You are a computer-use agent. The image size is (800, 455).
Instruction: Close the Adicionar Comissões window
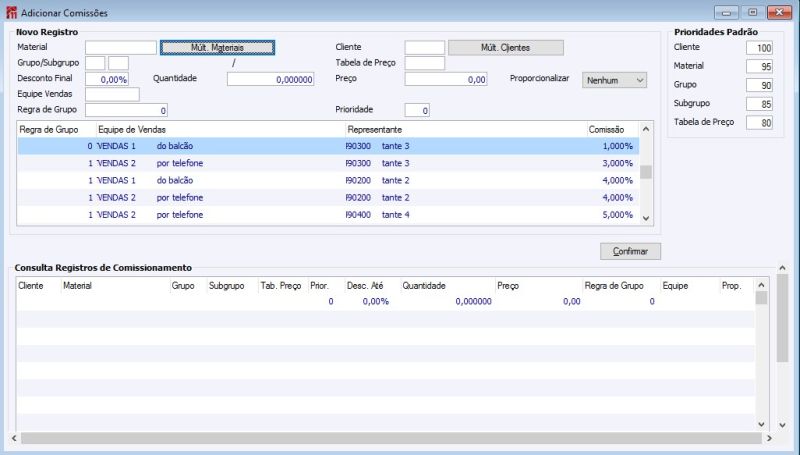coord(779,13)
